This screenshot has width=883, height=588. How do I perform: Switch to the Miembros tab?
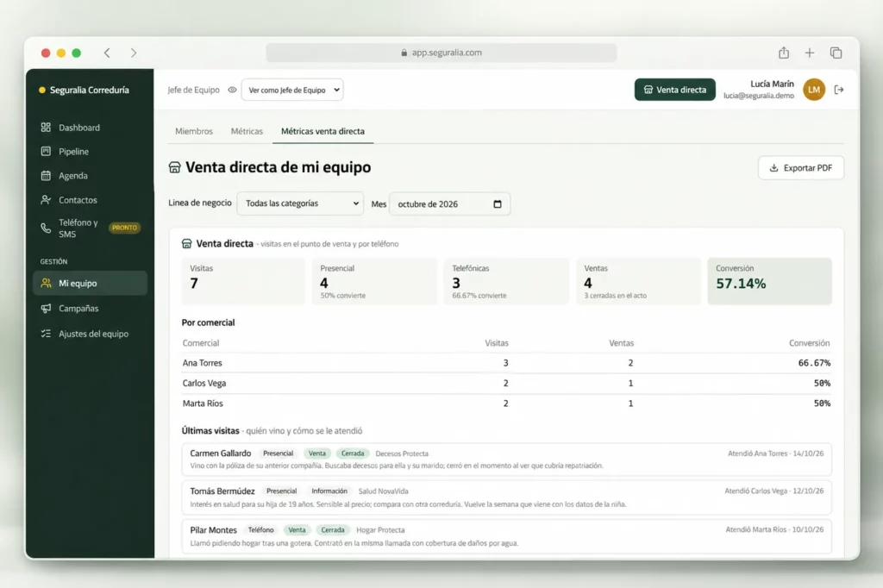(x=194, y=131)
